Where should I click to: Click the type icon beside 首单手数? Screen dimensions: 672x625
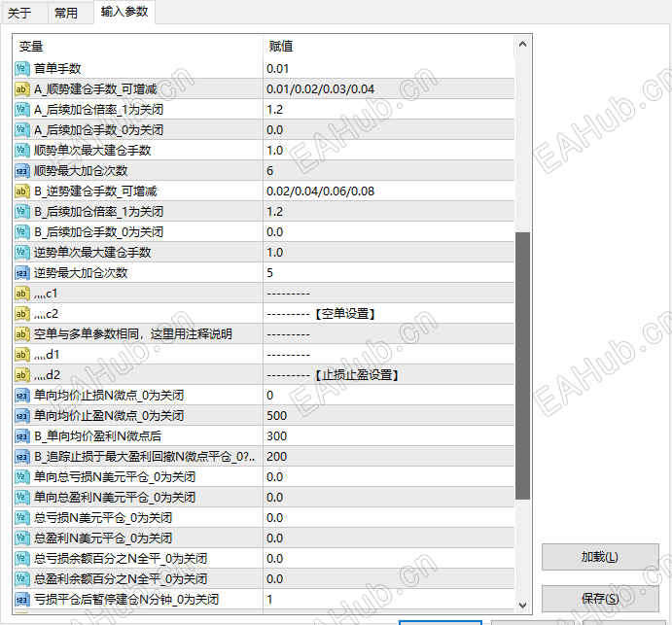click(x=21, y=69)
